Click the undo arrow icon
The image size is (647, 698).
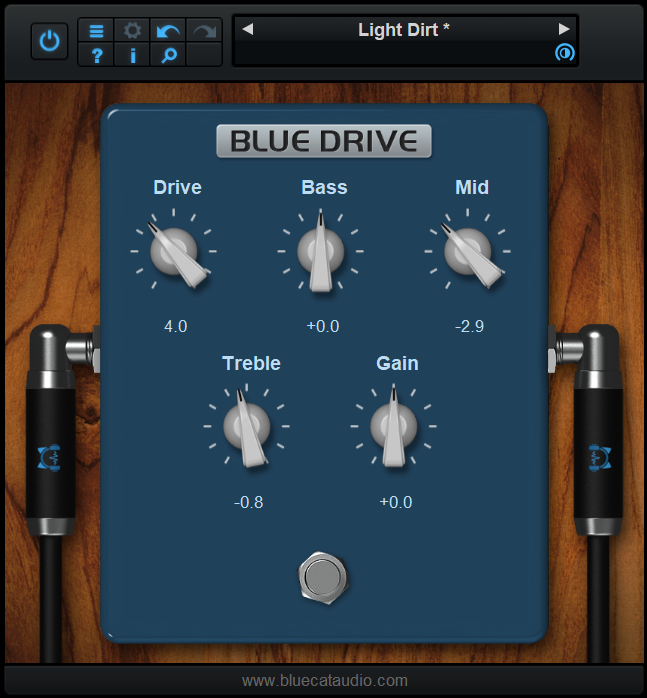pyautogui.click(x=168, y=31)
